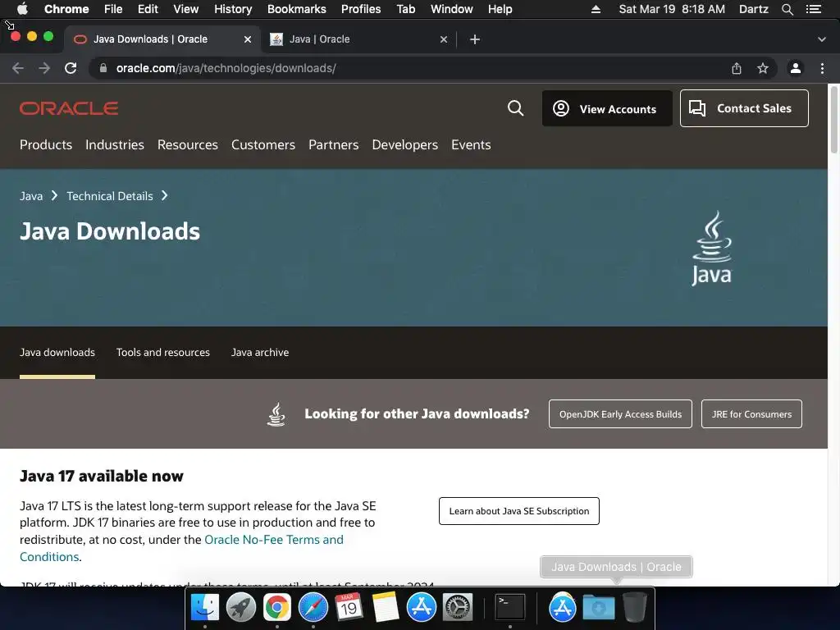The image size is (840, 630).
Task: Click the lock icon in address bar
Action: pos(103,68)
